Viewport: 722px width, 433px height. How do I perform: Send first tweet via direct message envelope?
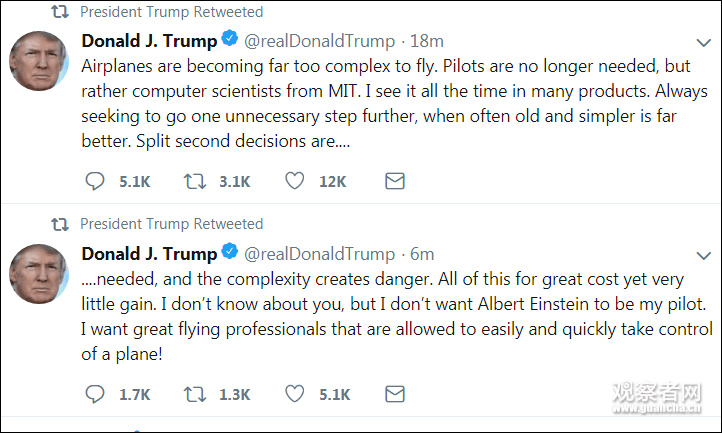tap(395, 182)
